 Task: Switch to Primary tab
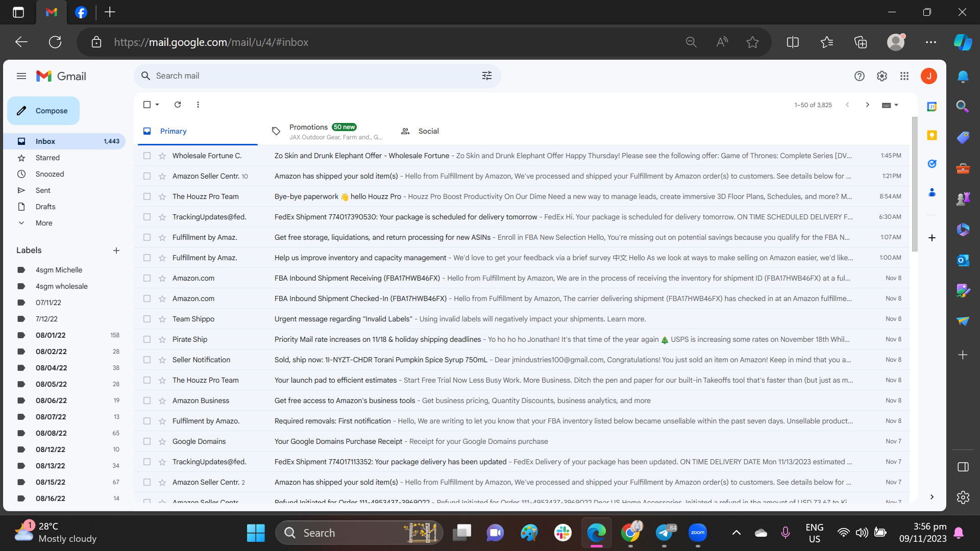click(x=198, y=131)
